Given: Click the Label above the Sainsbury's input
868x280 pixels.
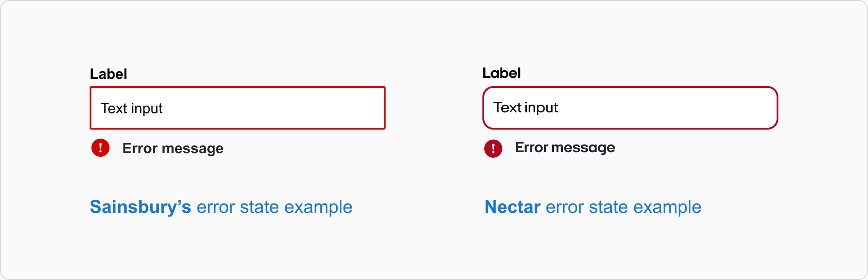Looking at the screenshot, I should click(108, 73).
